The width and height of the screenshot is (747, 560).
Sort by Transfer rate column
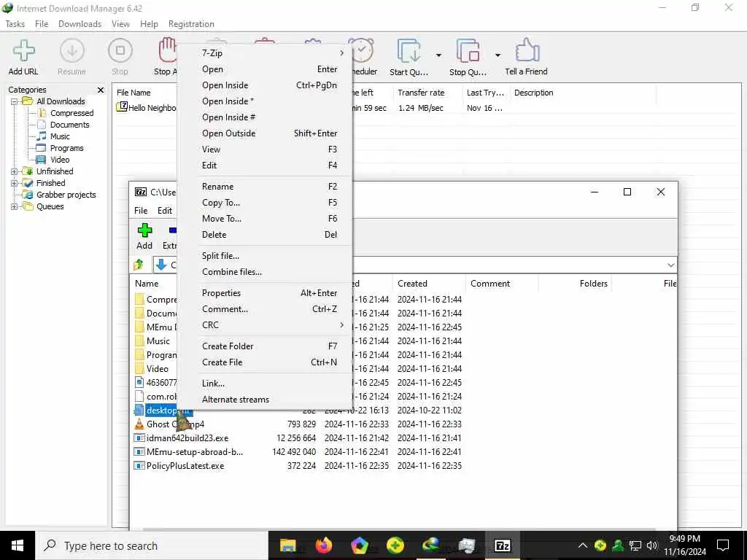tap(427, 93)
